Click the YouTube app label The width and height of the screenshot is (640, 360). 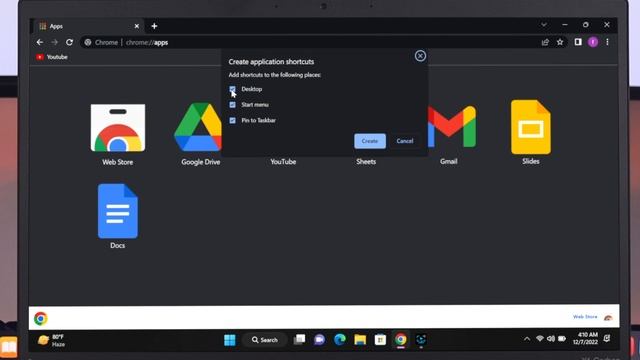click(283, 162)
